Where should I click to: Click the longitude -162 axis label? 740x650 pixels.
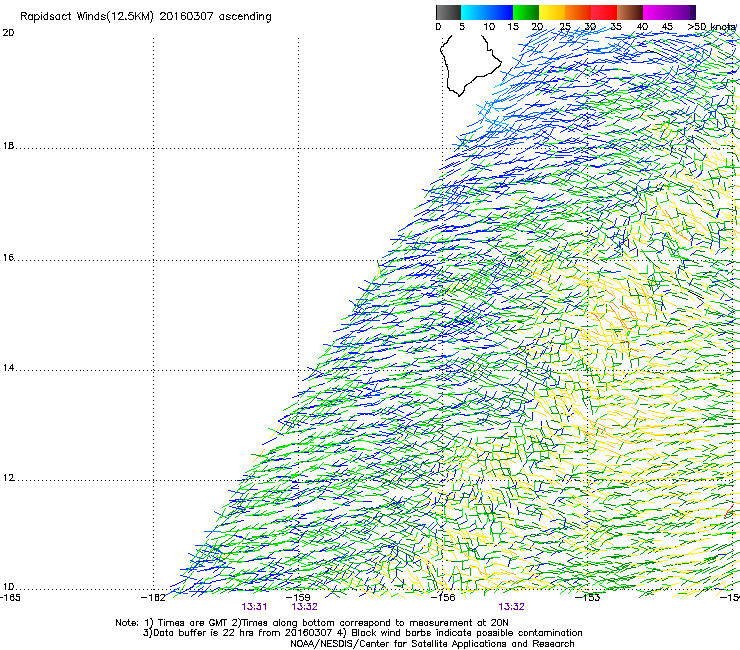153,597
